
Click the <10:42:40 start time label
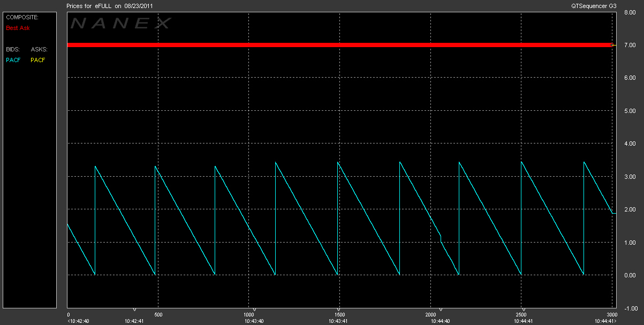pyautogui.click(x=79, y=321)
